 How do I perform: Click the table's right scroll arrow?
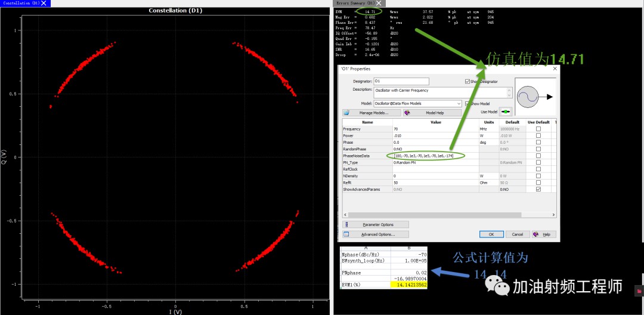coord(553,215)
